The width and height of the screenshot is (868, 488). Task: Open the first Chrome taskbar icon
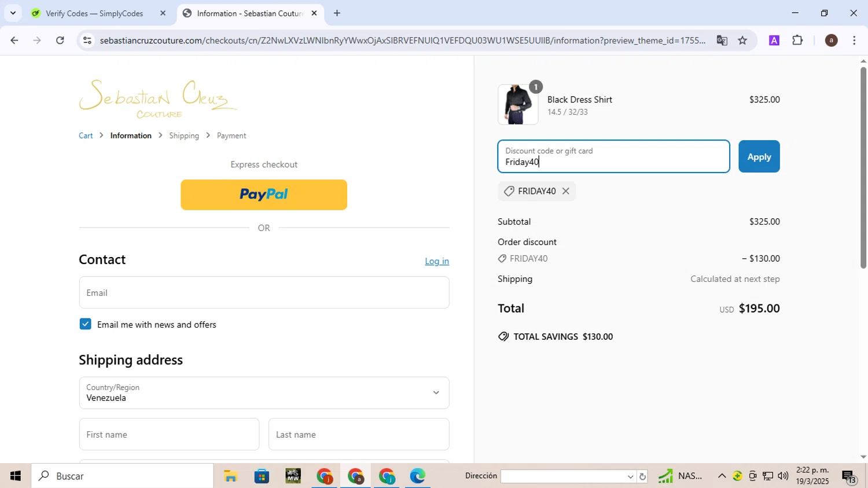[x=324, y=476]
